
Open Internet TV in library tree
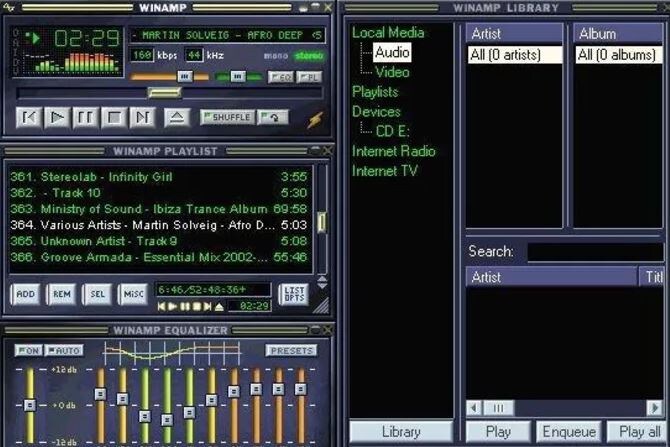[385, 171]
